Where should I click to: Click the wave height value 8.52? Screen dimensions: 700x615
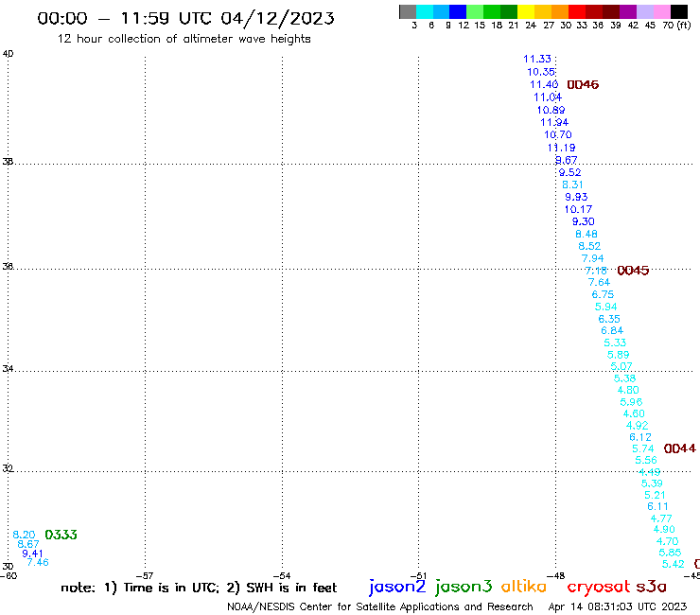click(x=589, y=246)
